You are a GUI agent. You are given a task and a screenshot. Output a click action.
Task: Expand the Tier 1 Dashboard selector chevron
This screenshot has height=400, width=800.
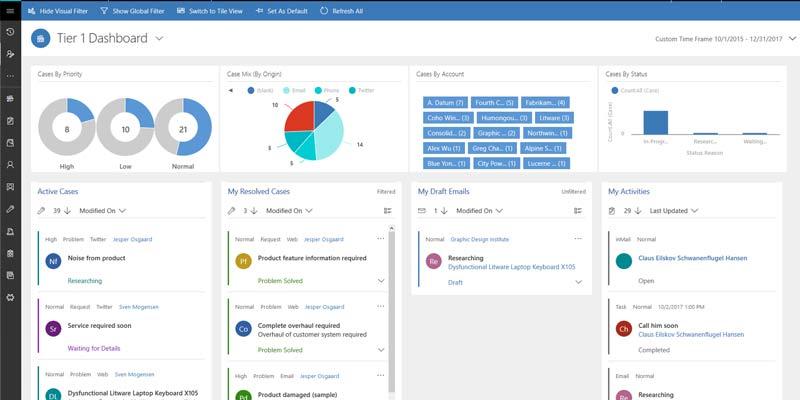tap(160, 39)
